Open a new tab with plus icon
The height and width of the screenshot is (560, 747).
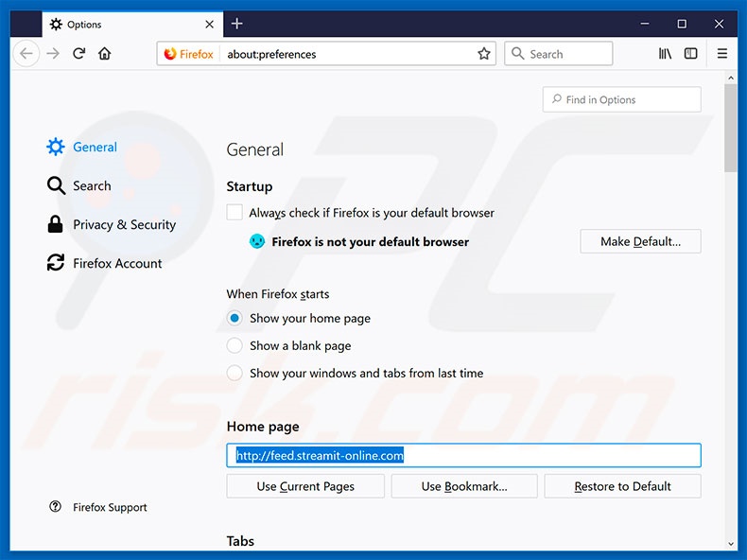tap(236, 24)
